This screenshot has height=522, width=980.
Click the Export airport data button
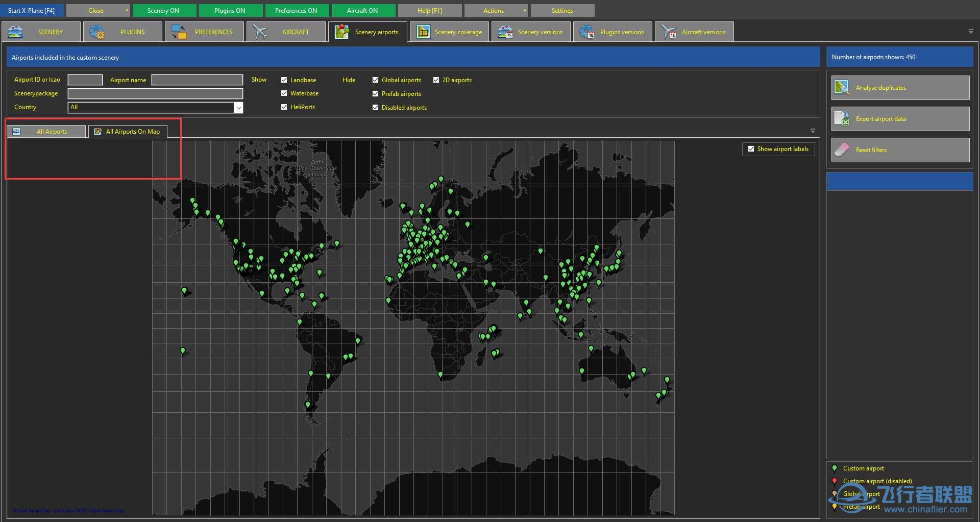[x=900, y=119]
